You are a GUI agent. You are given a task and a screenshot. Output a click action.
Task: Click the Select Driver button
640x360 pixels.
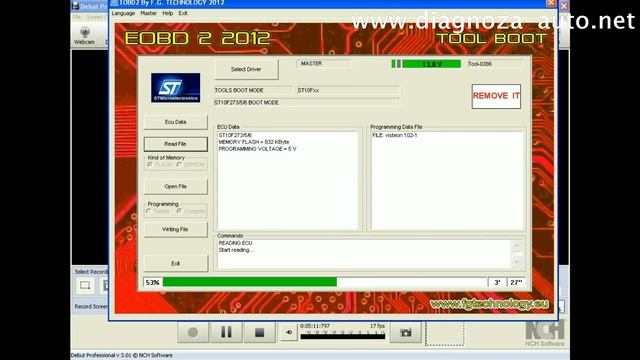(x=246, y=69)
